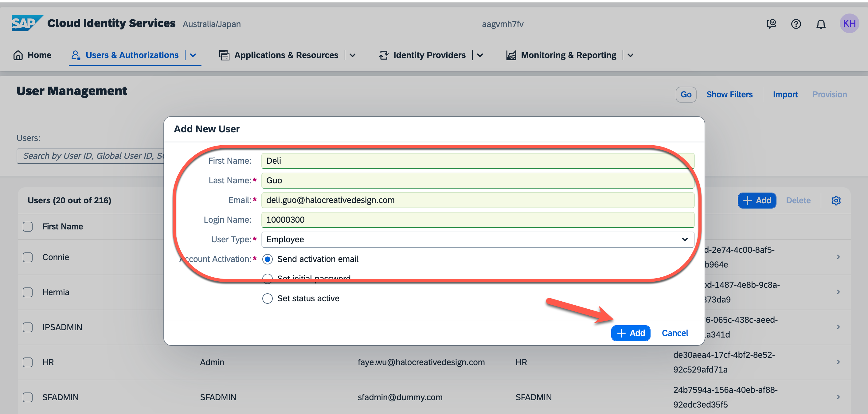Image resolution: width=868 pixels, height=414 pixels.
Task: Click the Home house icon
Action: [18, 55]
